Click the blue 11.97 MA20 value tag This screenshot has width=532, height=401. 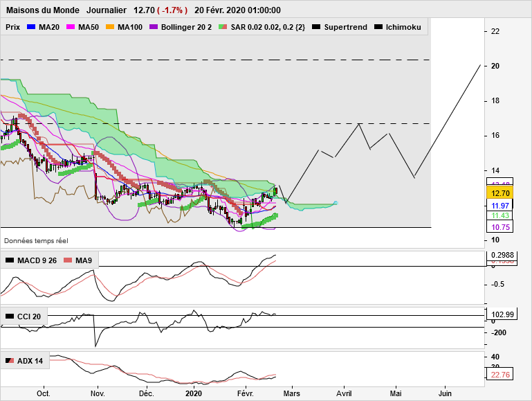click(x=499, y=206)
